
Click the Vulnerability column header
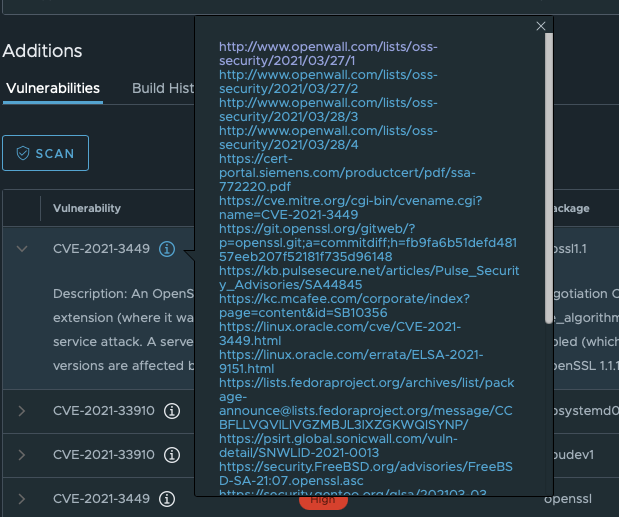pyautogui.click(x=87, y=208)
